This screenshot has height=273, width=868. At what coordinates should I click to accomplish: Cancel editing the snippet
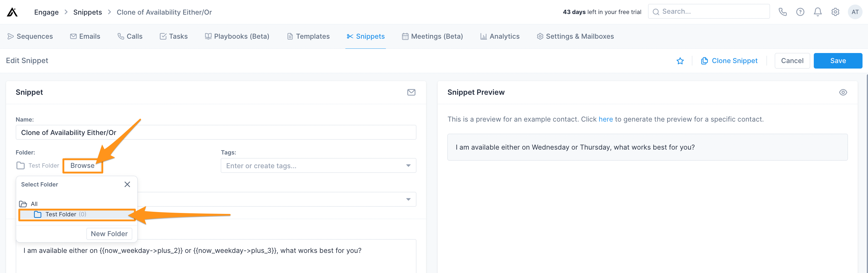[x=792, y=61]
